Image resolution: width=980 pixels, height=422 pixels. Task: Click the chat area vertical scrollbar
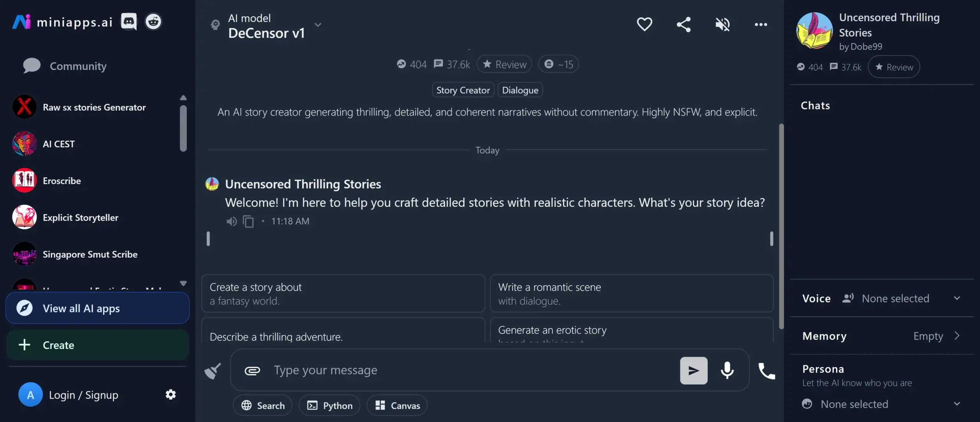(x=781, y=226)
